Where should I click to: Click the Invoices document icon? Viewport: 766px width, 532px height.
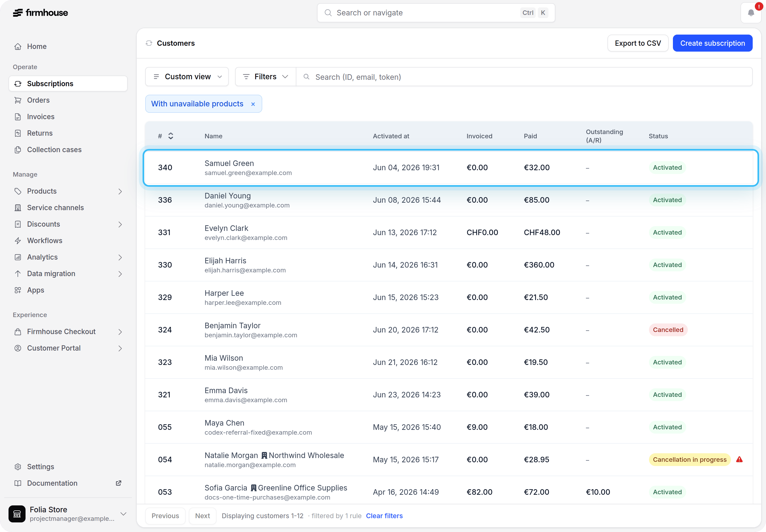pos(18,117)
